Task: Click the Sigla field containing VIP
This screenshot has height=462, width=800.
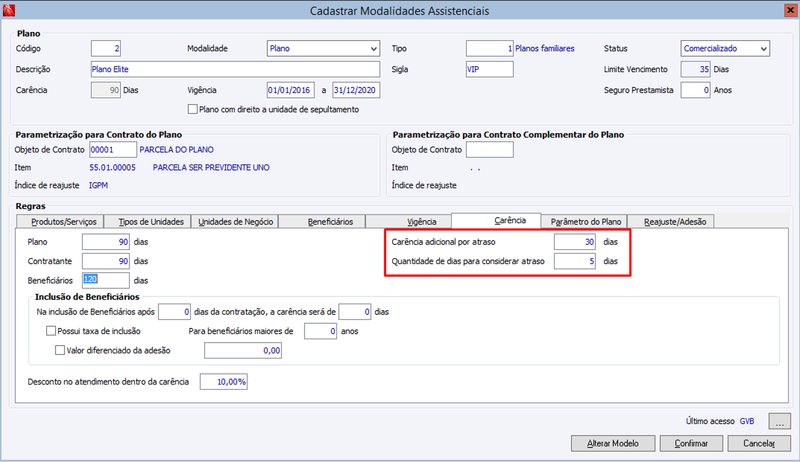Action: click(x=489, y=69)
